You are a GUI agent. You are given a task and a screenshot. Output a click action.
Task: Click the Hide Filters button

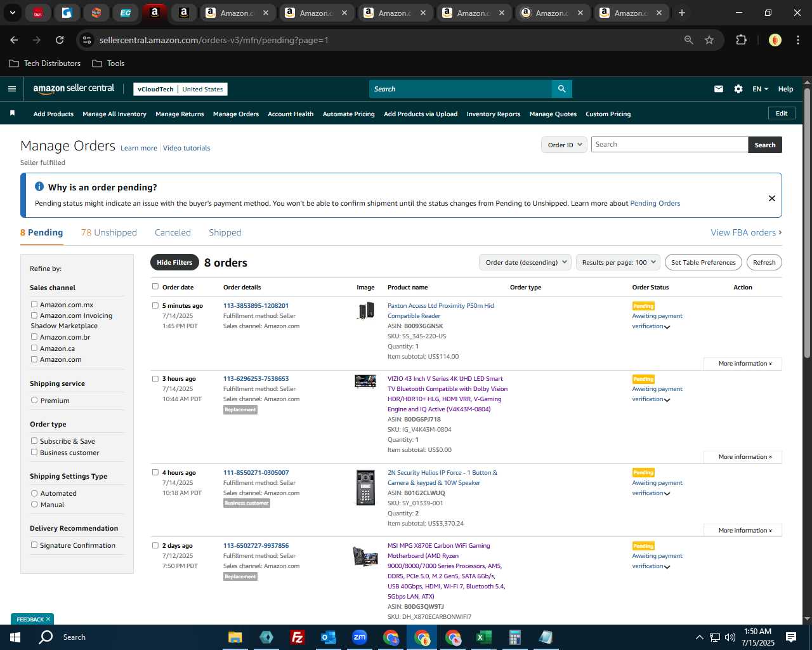pyautogui.click(x=174, y=262)
